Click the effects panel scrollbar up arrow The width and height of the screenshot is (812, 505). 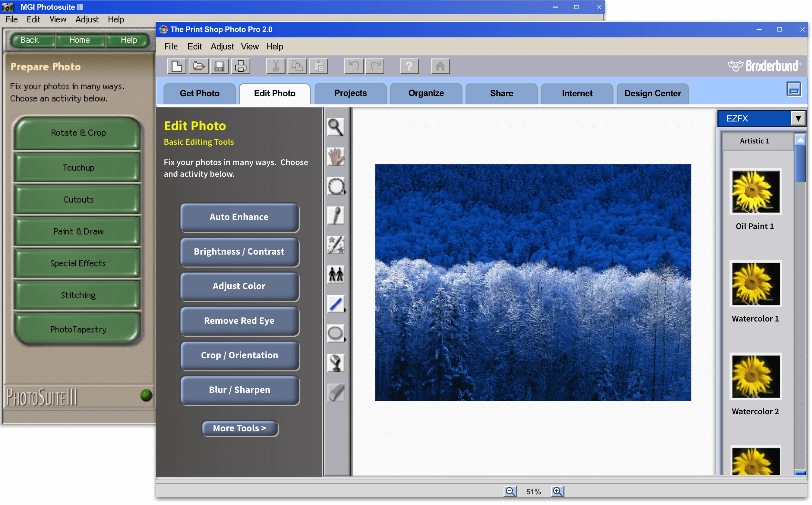click(800, 140)
